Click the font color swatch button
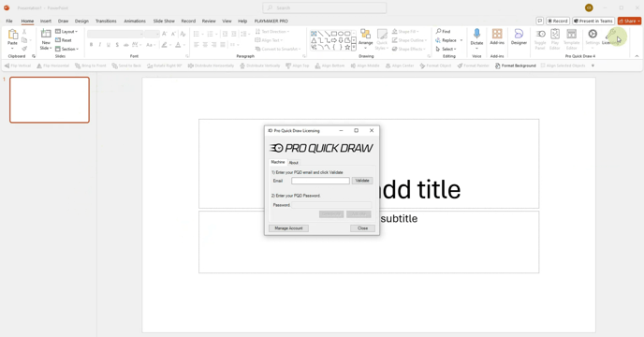Screen dimensions: 644x337 (178, 45)
